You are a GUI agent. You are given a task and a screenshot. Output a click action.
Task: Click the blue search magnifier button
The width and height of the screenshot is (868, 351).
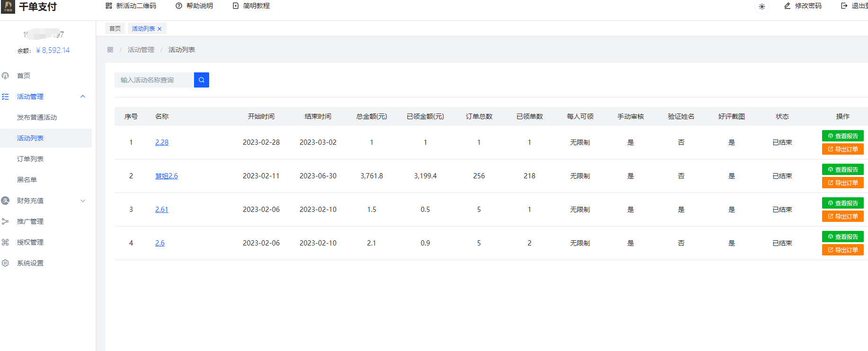(202, 80)
